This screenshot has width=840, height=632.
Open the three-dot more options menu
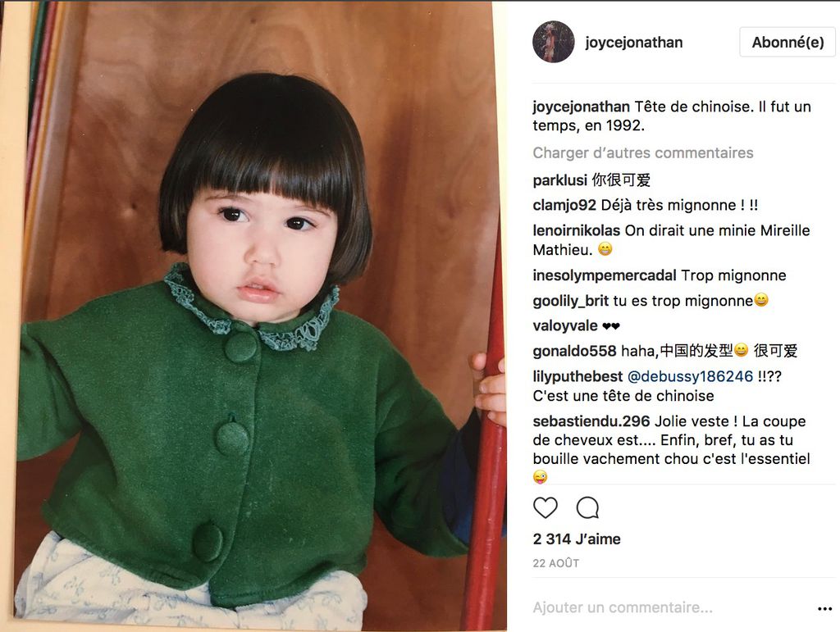coord(825,608)
